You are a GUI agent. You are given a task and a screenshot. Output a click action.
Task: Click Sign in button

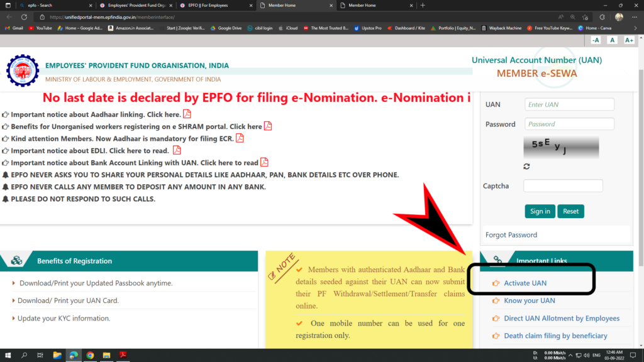[540, 211]
